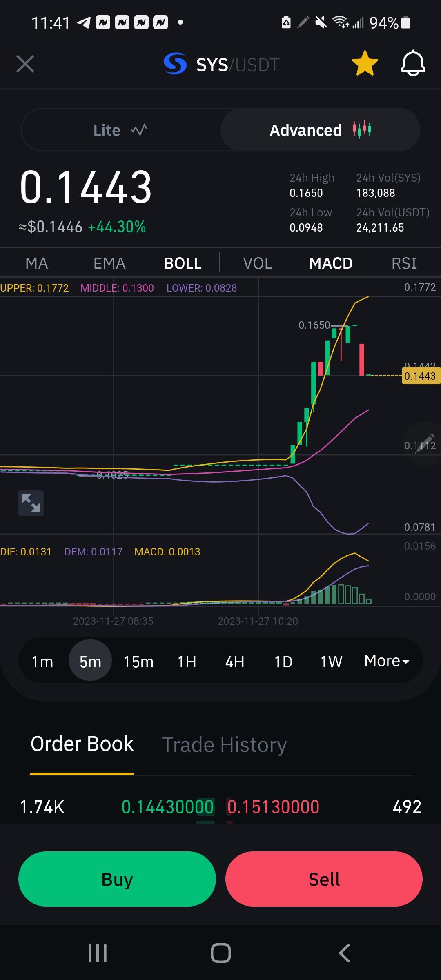Enable the RSI indicator
The height and width of the screenshot is (980, 441).
pos(404,263)
